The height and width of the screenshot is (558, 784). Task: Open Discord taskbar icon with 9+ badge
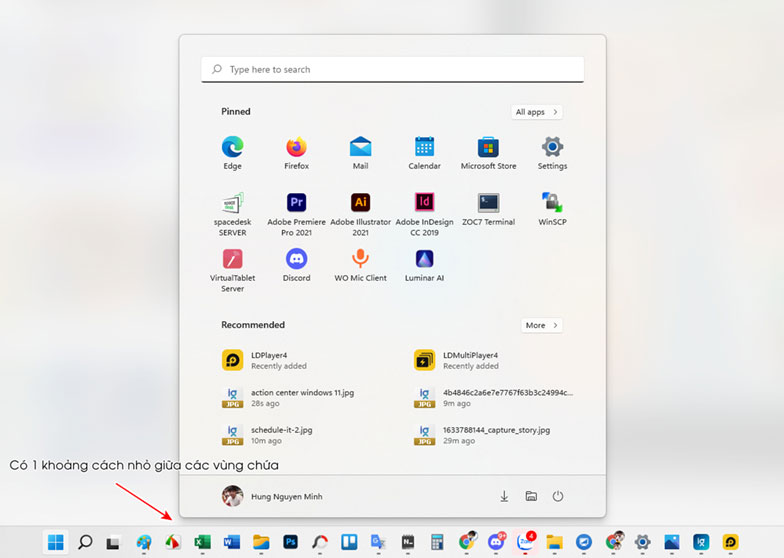point(496,542)
